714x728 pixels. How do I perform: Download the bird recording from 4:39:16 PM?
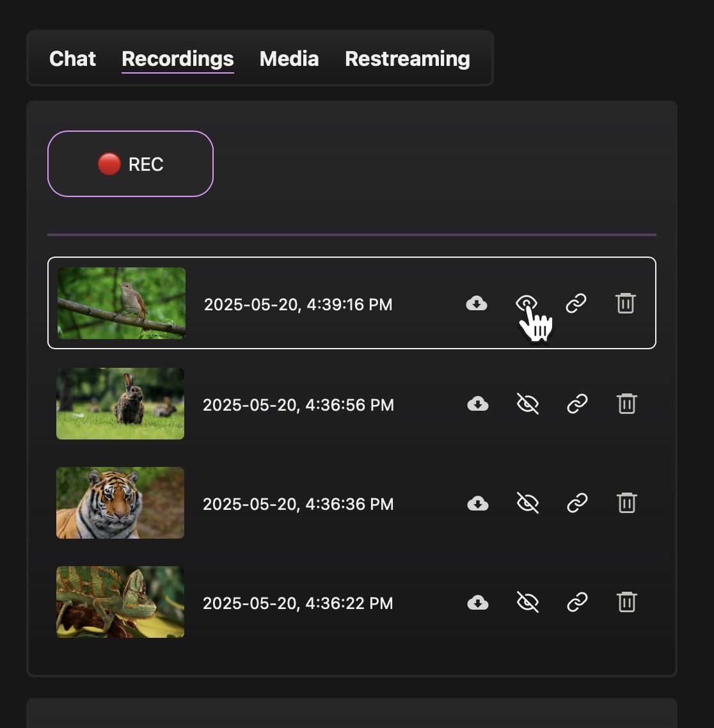tap(477, 303)
